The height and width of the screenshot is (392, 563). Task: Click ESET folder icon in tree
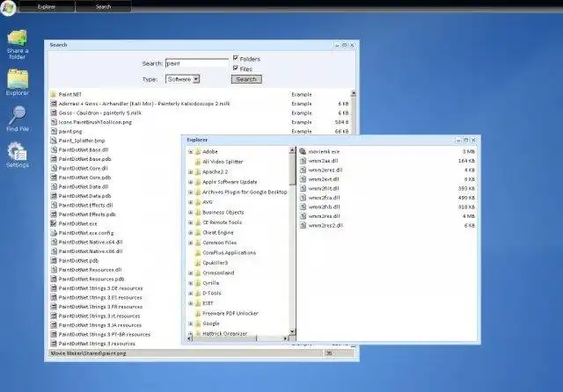pos(197,303)
